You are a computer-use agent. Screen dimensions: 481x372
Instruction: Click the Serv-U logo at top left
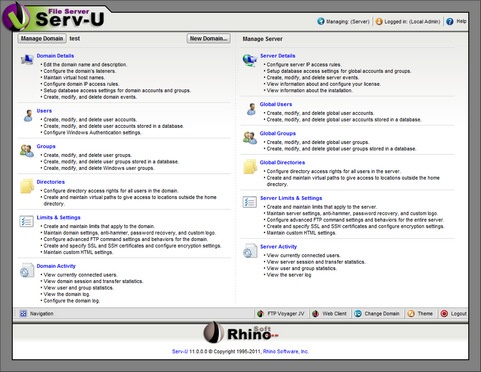tap(53, 17)
